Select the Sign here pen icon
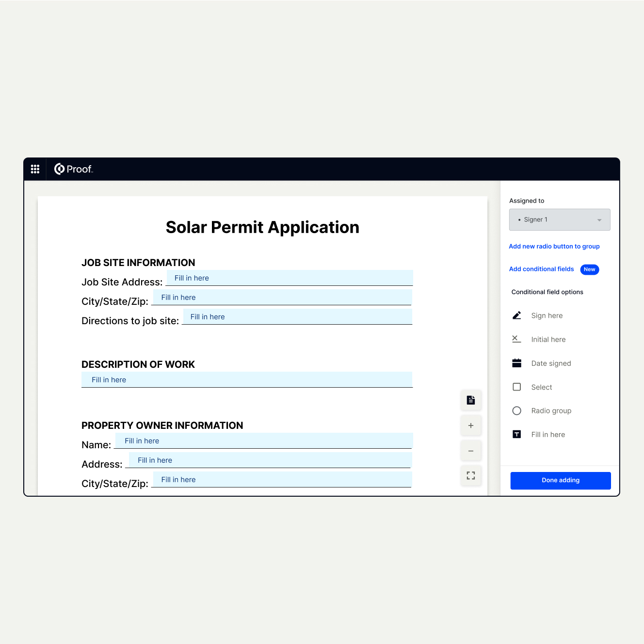The height and width of the screenshot is (644, 644). (517, 315)
